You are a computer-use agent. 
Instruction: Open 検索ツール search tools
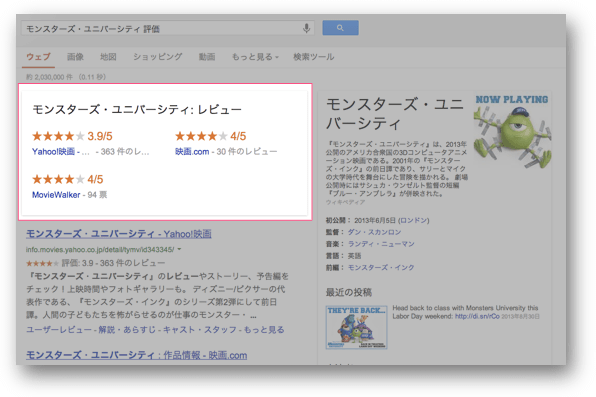pos(314,57)
